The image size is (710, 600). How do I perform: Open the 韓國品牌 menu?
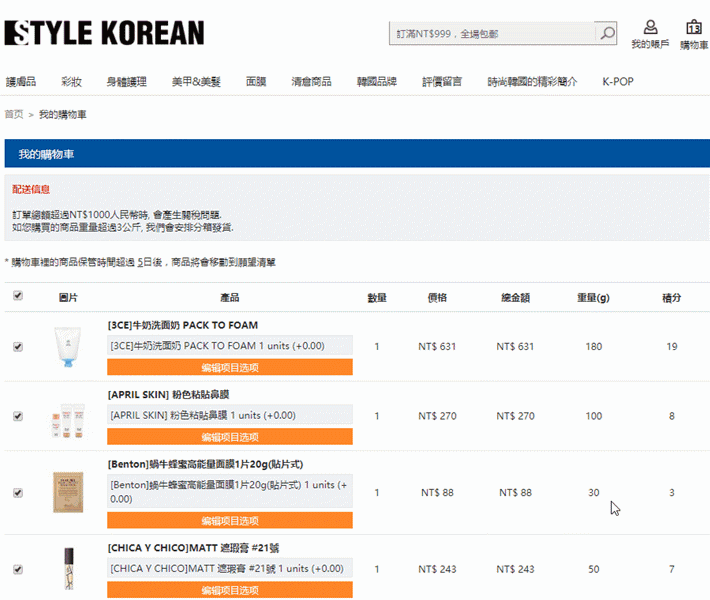tap(377, 82)
